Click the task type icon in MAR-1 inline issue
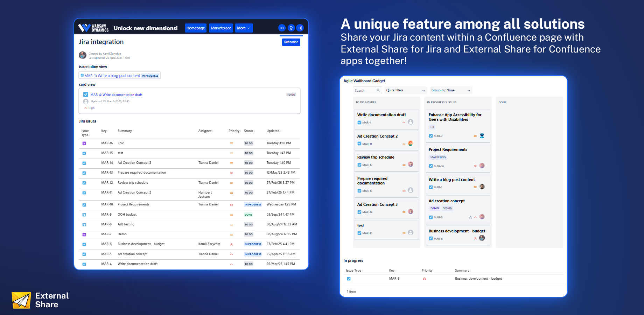 click(x=82, y=76)
